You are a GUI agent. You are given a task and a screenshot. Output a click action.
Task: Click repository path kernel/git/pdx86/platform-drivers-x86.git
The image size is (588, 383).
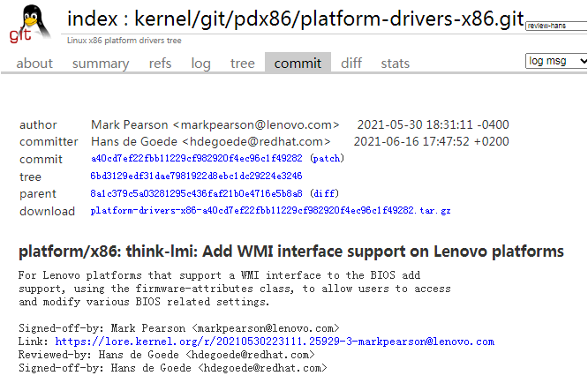(329, 19)
